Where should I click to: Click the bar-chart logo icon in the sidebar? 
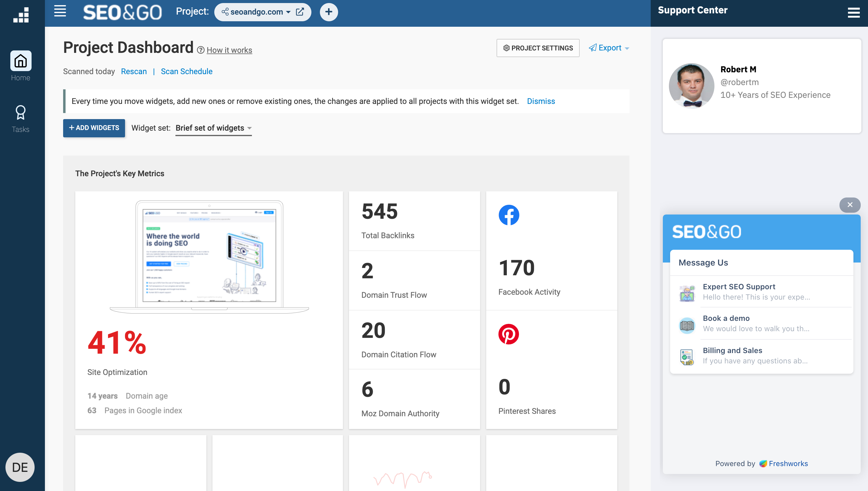(x=21, y=15)
